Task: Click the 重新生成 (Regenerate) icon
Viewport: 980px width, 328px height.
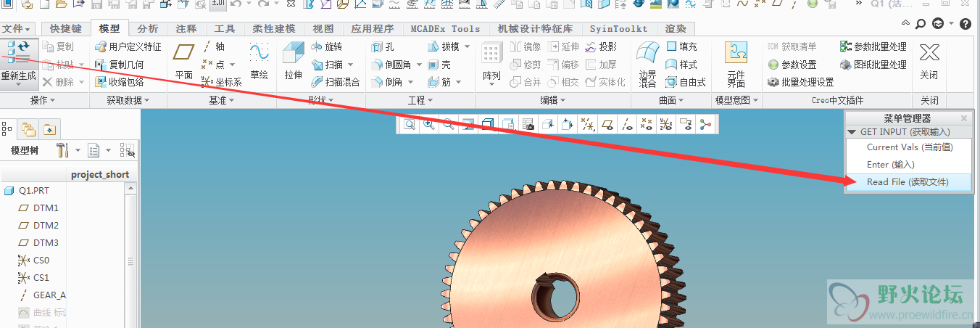Action: pyautogui.click(x=19, y=53)
